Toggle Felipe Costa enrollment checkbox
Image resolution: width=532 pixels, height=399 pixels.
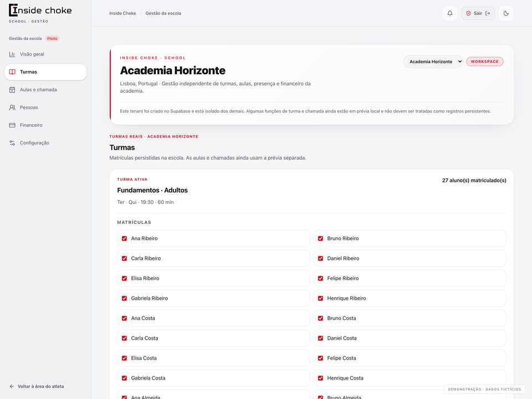pos(320,359)
